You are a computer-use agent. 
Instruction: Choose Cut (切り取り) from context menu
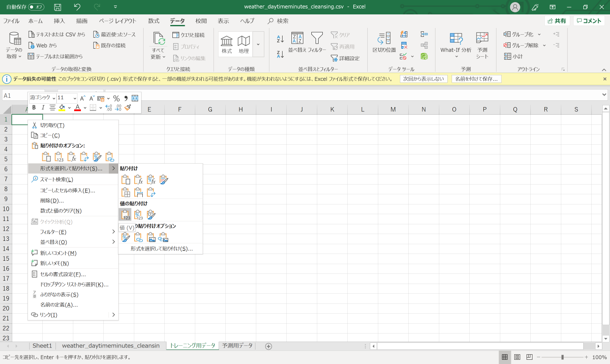pyautogui.click(x=73, y=125)
